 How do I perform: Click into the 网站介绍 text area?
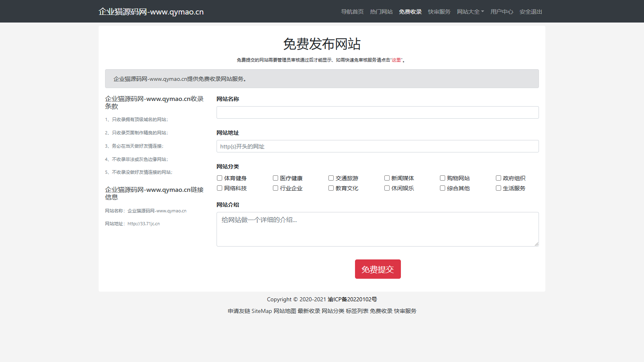coord(377,229)
